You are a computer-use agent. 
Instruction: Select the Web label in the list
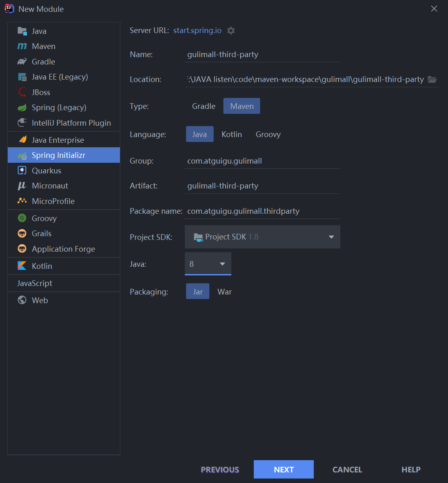click(x=40, y=300)
